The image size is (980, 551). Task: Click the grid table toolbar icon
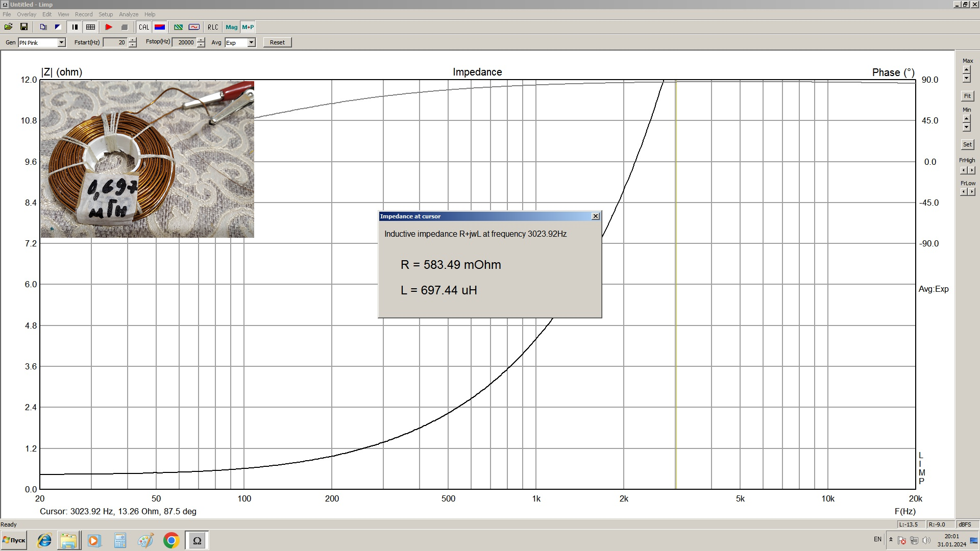tap(90, 27)
